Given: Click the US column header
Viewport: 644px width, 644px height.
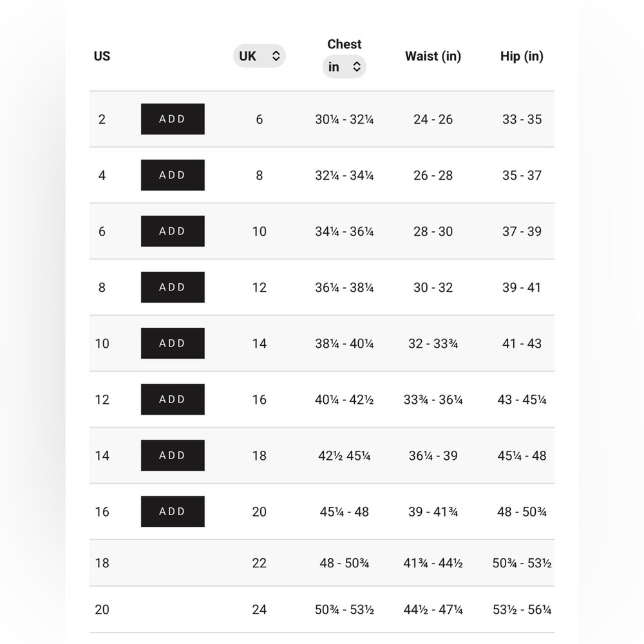Looking at the screenshot, I should [x=102, y=56].
